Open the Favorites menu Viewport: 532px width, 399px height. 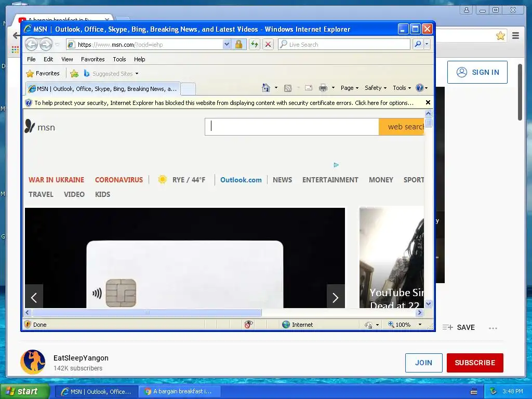pos(92,59)
